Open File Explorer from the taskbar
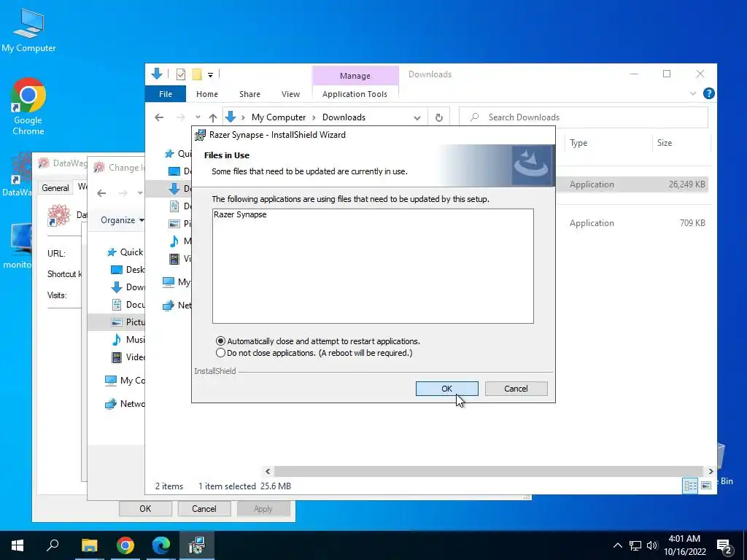Screen dimensions: 747x560 [89, 545]
